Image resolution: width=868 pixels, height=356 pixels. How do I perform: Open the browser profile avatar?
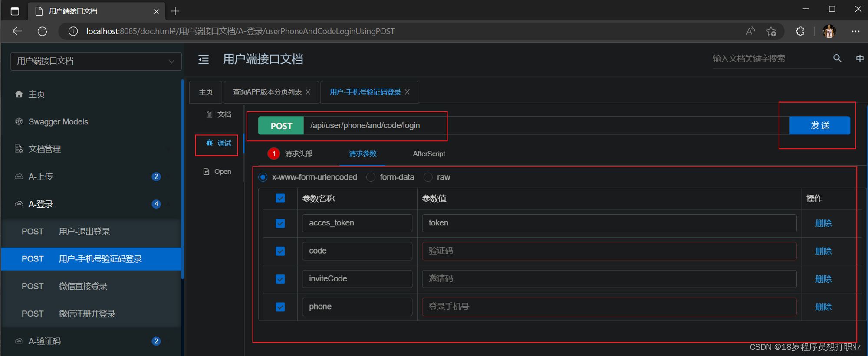coord(829,31)
